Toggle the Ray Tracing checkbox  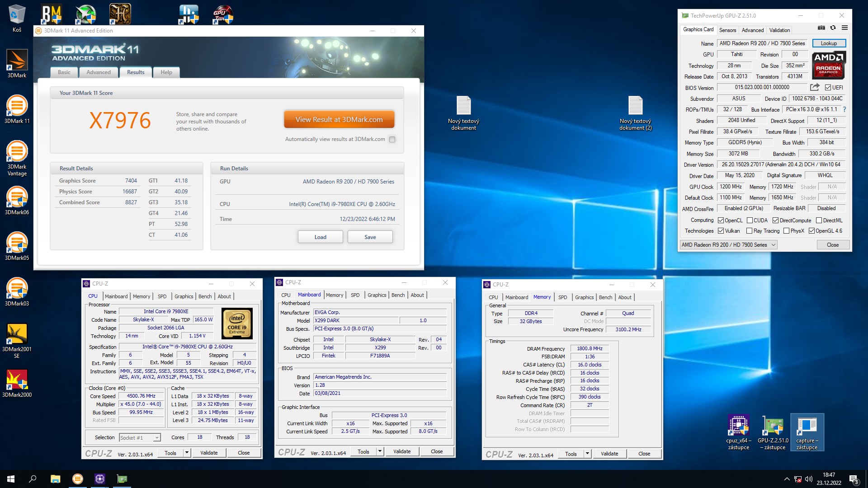tap(749, 231)
